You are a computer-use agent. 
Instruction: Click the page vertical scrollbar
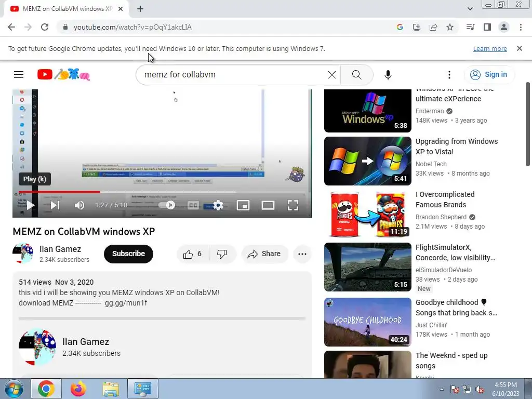click(x=528, y=124)
